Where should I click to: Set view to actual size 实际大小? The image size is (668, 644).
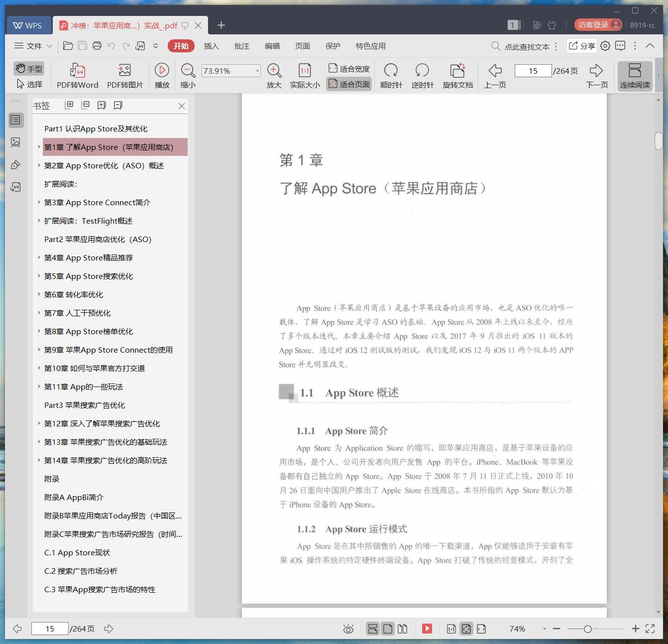(305, 76)
